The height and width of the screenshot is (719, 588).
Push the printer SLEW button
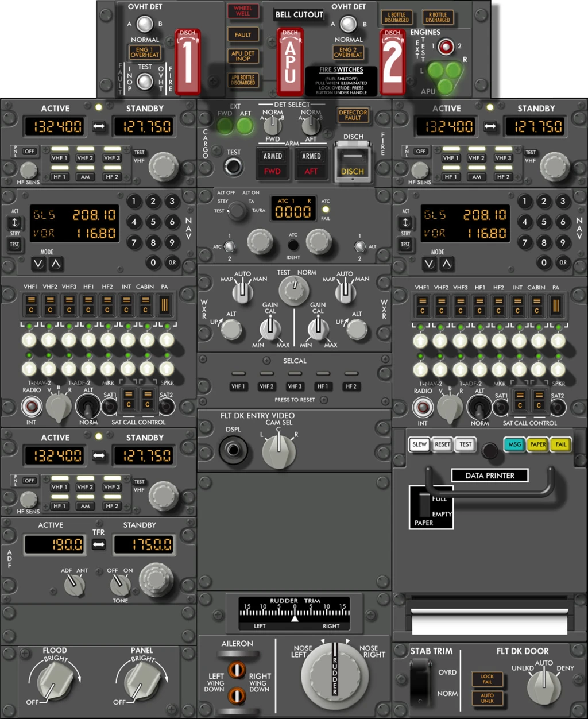coord(420,444)
